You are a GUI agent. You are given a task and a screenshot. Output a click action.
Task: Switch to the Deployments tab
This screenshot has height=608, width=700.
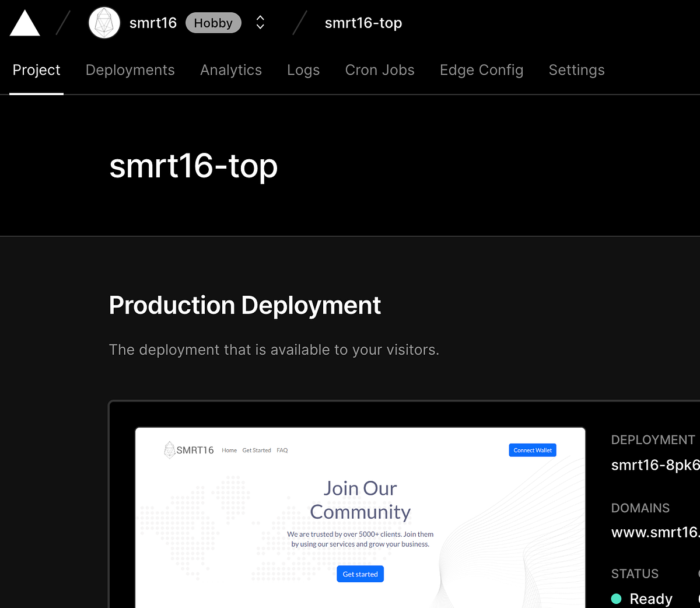pyautogui.click(x=130, y=69)
